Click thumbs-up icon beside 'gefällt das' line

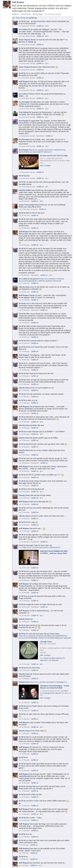point(14,18)
